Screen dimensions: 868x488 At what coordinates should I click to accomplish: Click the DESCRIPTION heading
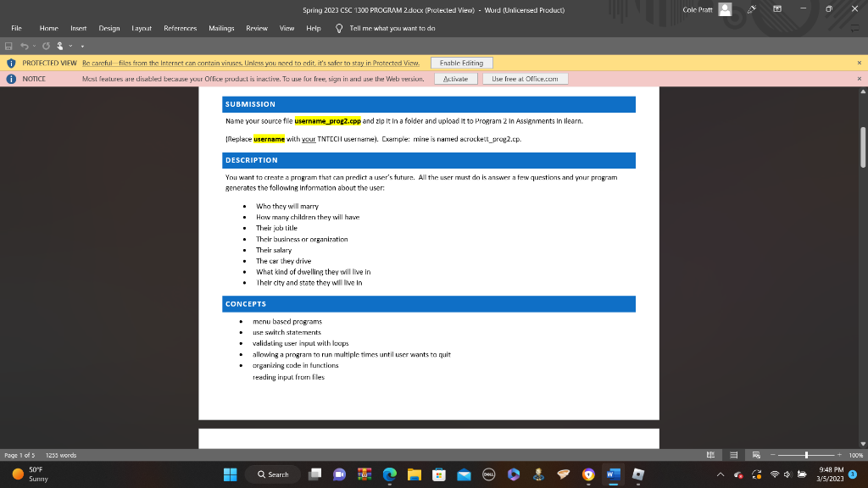[251, 160]
